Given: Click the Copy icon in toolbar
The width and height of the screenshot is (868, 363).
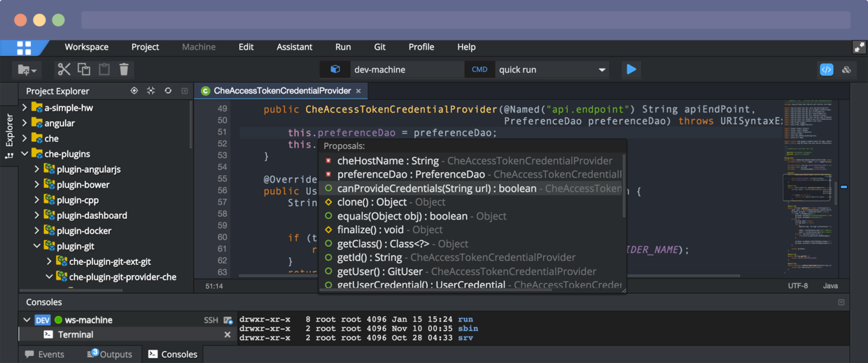Looking at the screenshot, I should click(x=84, y=69).
